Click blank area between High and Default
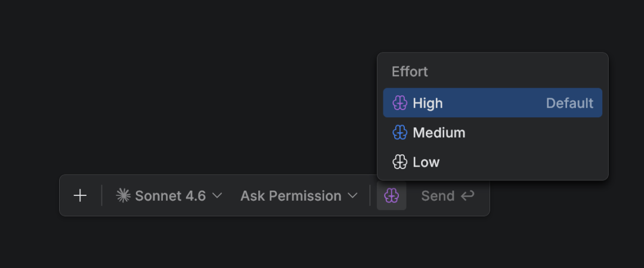This screenshot has width=644, height=268. coord(495,103)
